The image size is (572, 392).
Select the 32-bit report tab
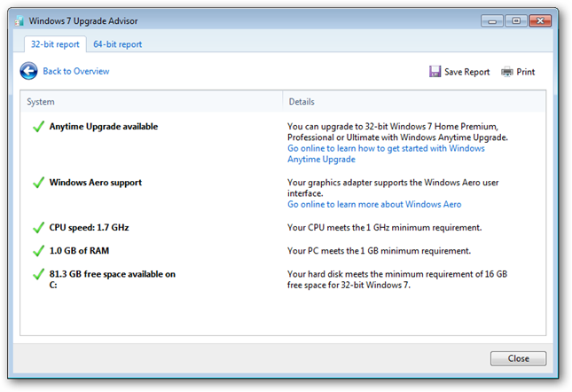(55, 44)
